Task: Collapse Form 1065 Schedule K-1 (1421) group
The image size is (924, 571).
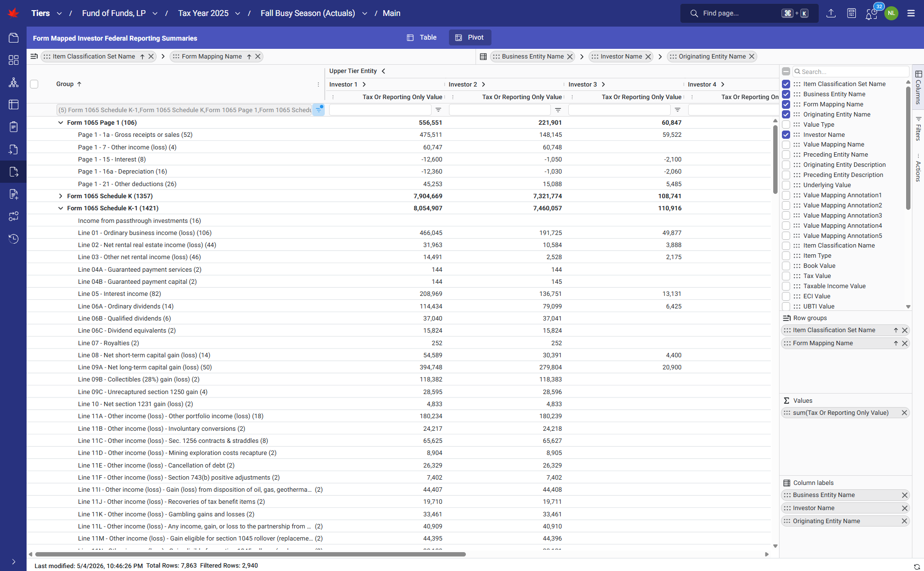Action: [x=60, y=208]
